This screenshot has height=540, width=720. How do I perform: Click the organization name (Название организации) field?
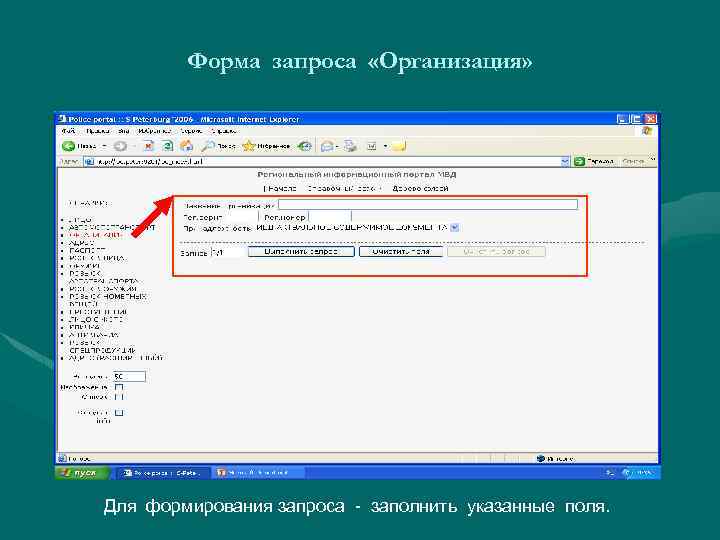[x=428, y=205]
